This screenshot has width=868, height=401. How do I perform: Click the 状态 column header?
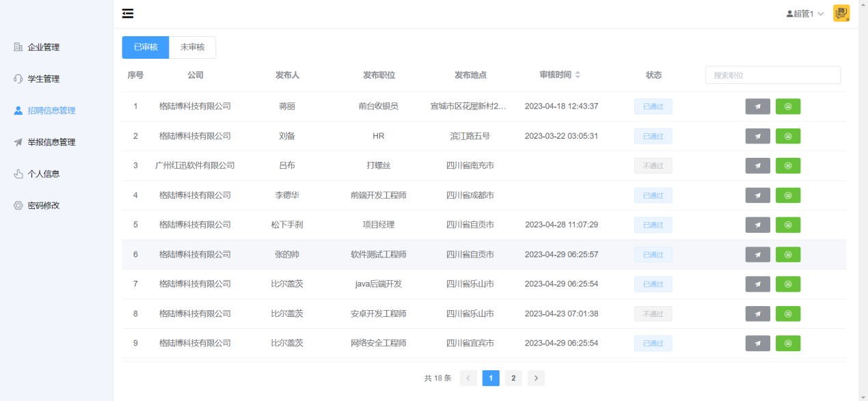click(x=653, y=75)
